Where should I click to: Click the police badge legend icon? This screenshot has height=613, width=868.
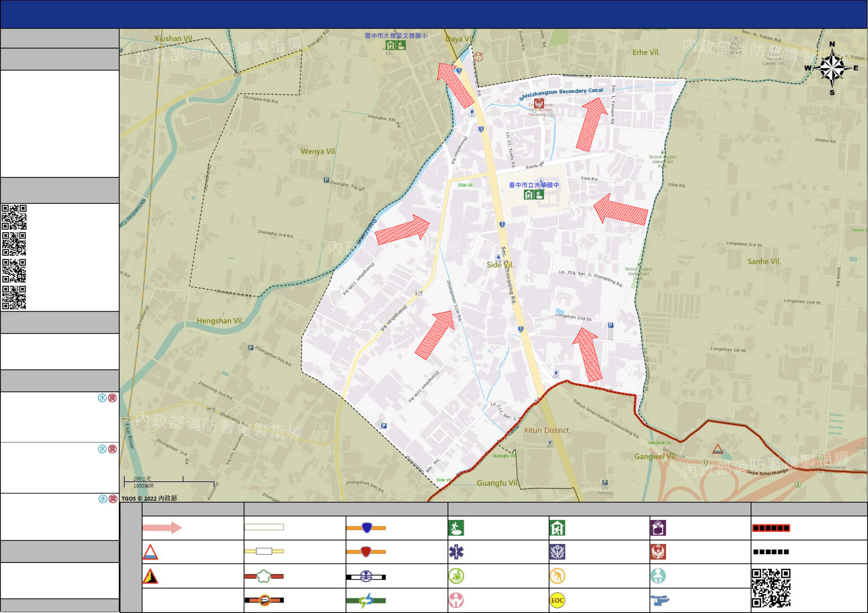click(557, 552)
